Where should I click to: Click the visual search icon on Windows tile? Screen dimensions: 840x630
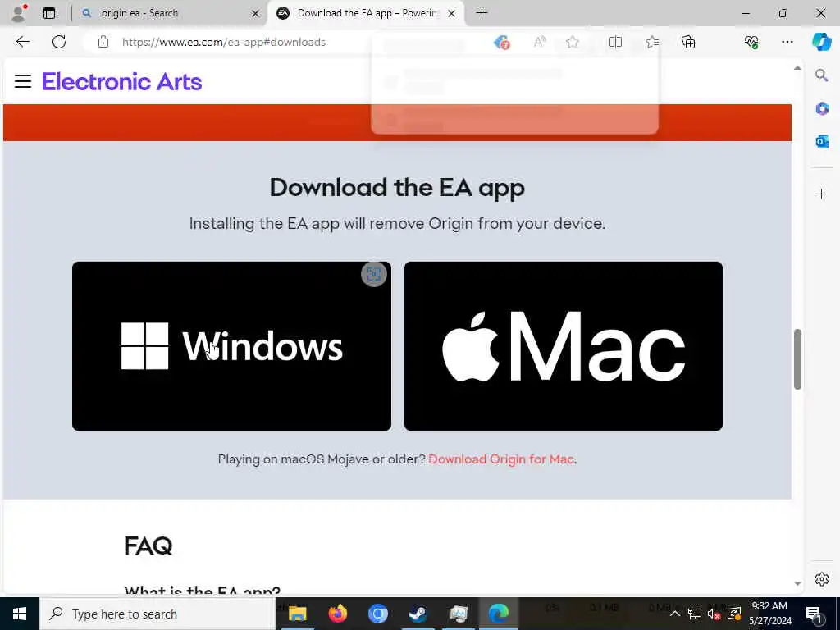[x=373, y=274]
